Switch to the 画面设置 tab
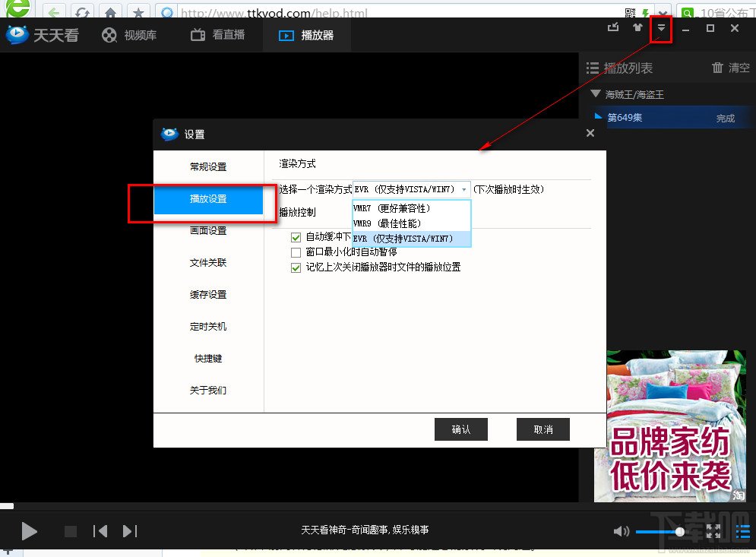This screenshot has width=756, height=557. tap(210, 231)
